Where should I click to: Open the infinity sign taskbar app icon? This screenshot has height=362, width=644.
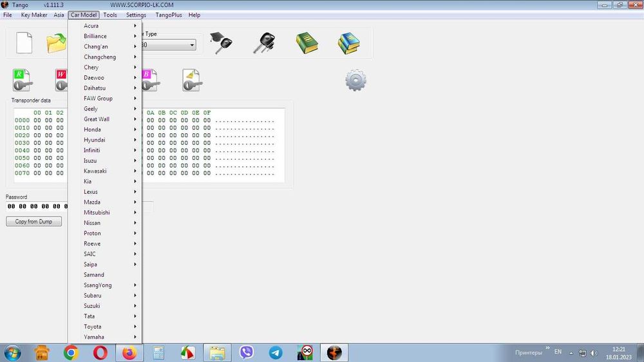pos(305,352)
